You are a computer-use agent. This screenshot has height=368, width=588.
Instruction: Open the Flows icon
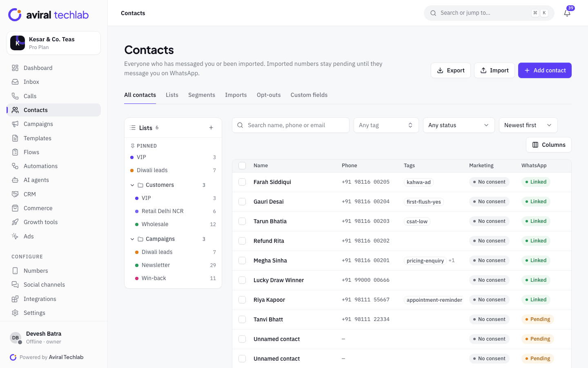[x=15, y=152]
